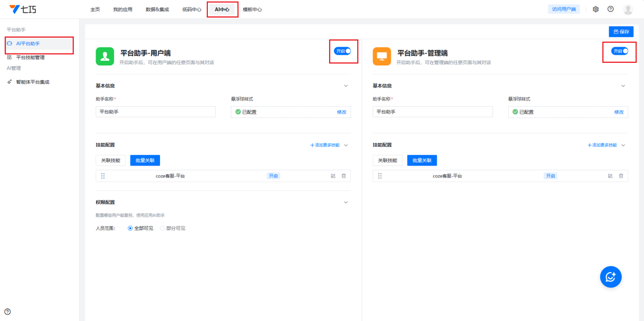Switch to the 低码中心 tab

pos(192,10)
